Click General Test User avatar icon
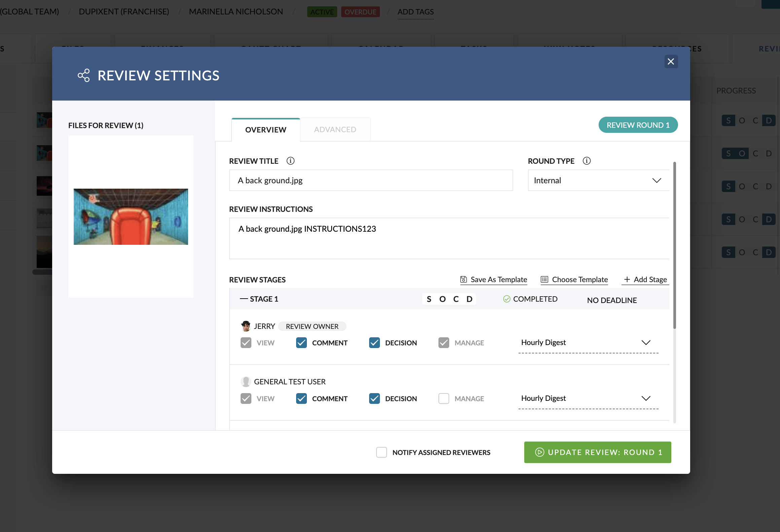 pyautogui.click(x=246, y=382)
